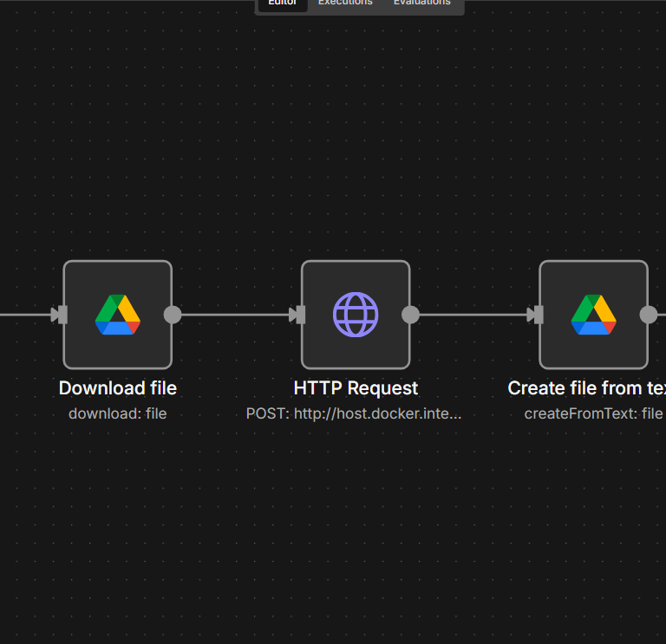Click the POST host.docker URL subtitle

click(x=354, y=413)
